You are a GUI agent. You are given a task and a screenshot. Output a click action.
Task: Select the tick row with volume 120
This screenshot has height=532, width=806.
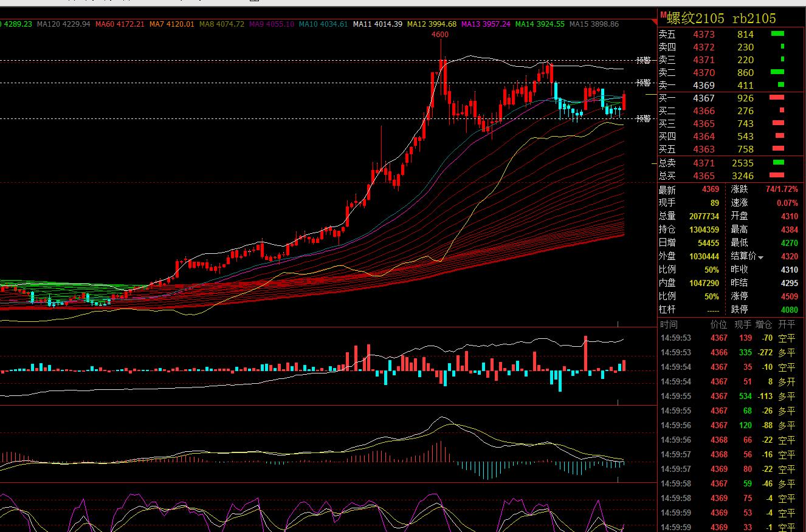pos(731,425)
